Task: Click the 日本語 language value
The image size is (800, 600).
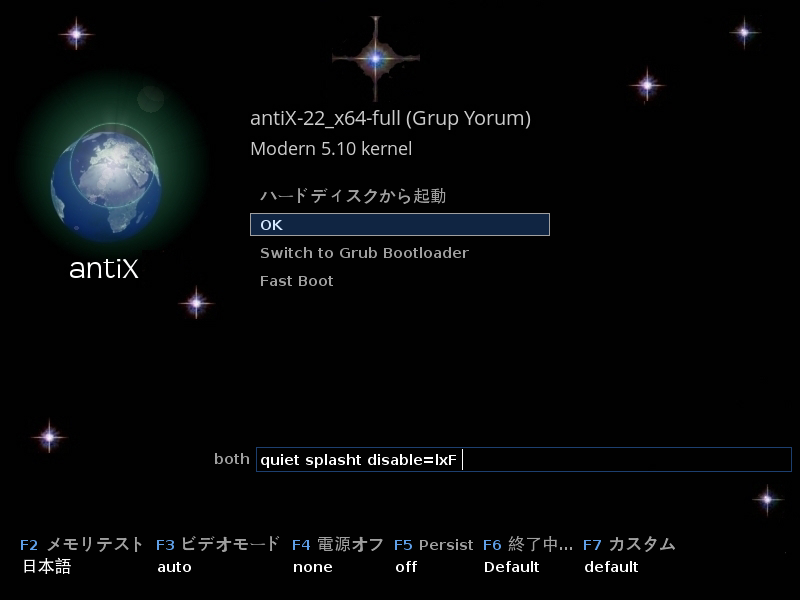Action: pos(46,567)
